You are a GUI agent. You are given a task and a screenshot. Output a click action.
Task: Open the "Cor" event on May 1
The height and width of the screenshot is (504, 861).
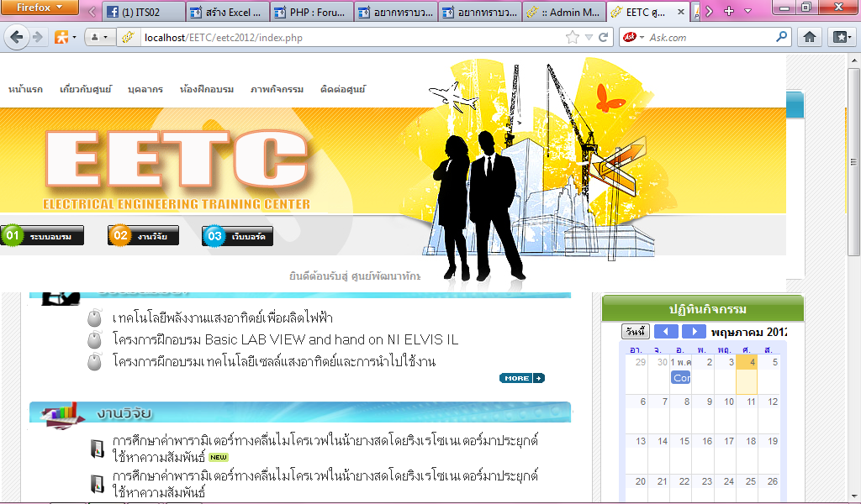click(x=681, y=378)
